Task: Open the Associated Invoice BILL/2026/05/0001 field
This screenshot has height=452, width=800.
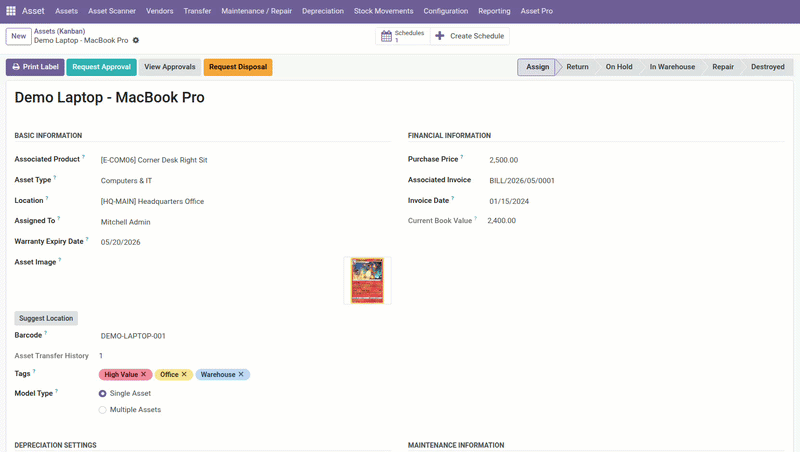Action: tap(636, 181)
